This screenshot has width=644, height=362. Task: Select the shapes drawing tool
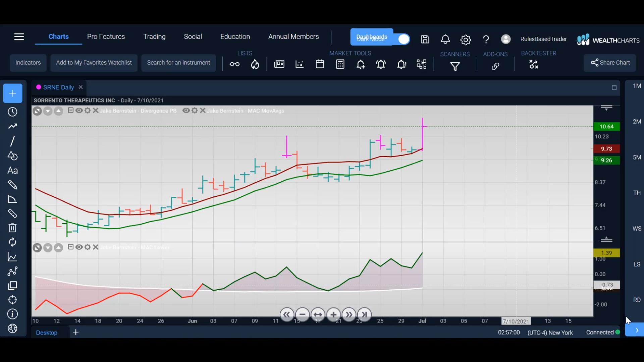[12, 156]
